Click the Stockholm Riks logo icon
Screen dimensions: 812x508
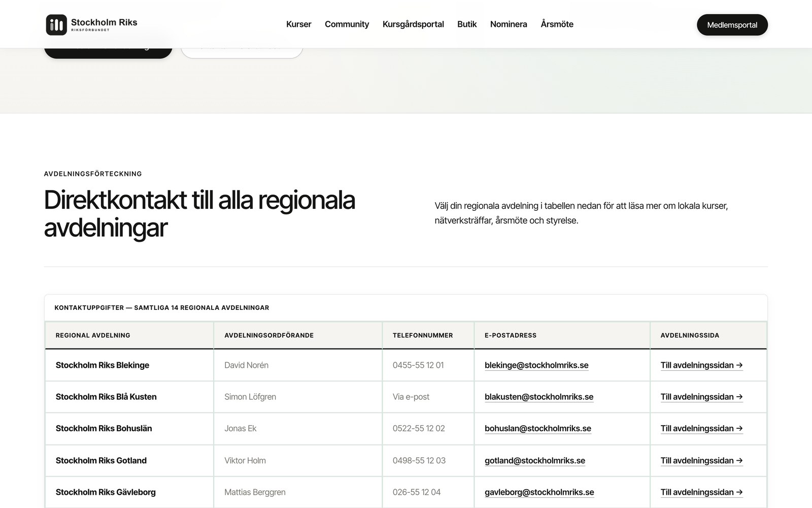56,24
